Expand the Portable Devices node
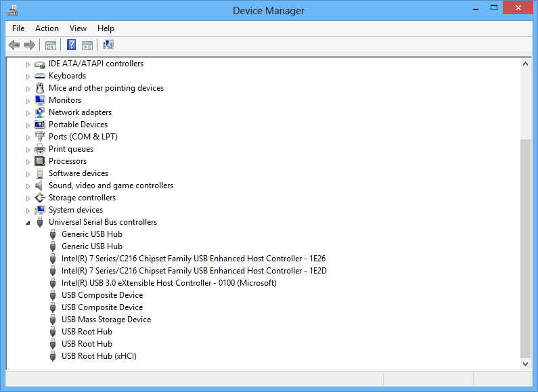Screen dimensions: 538x392 point(28,125)
